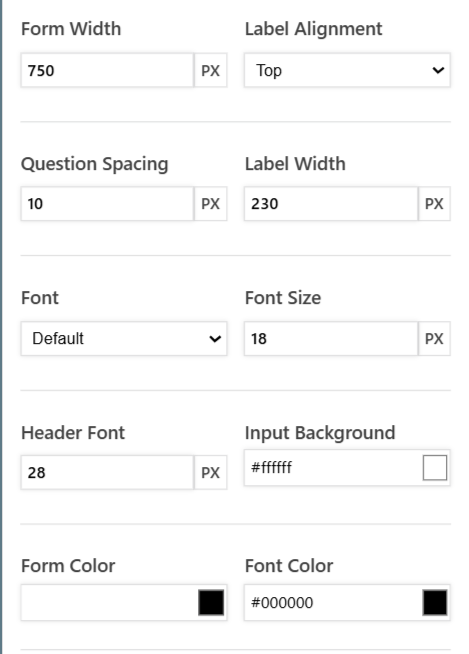Open the Font dropdown showing Default
The image size is (469, 654).
[124, 339]
